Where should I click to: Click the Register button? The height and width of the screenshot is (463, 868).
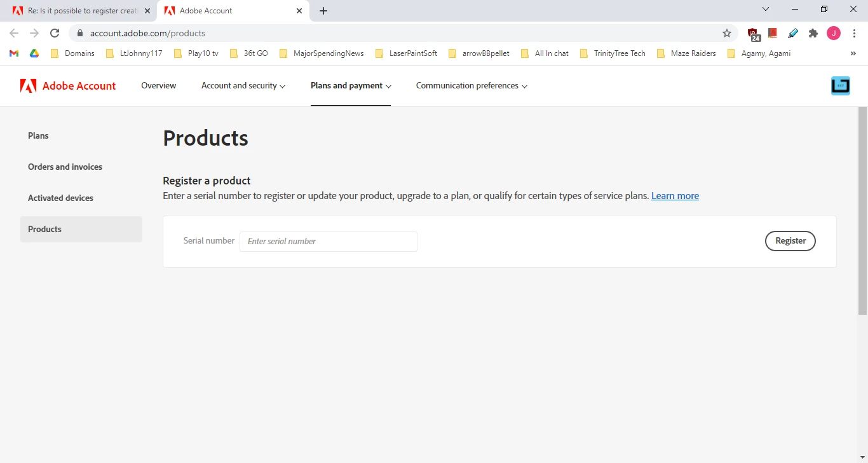pyautogui.click(x=790, y=241)
